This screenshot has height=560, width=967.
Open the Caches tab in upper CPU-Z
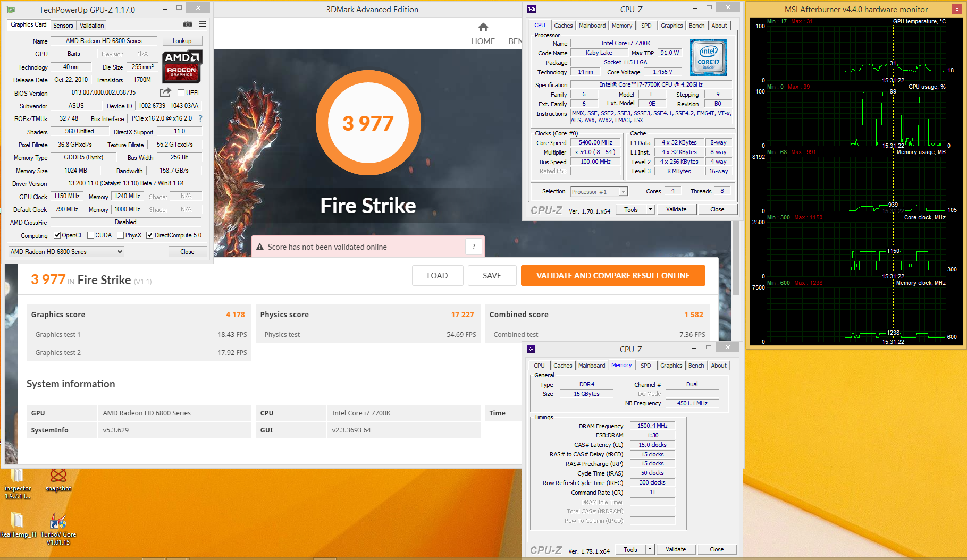[x=564, y=26]
